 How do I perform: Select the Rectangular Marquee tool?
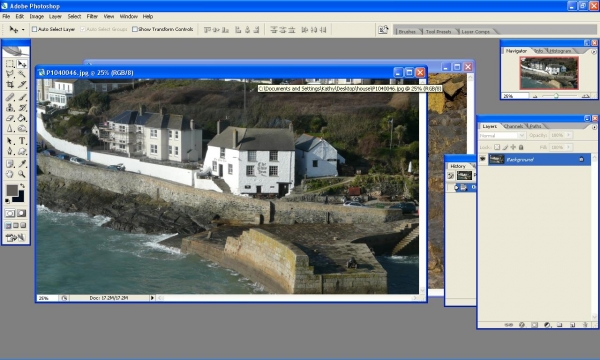[x=10, y=64]
